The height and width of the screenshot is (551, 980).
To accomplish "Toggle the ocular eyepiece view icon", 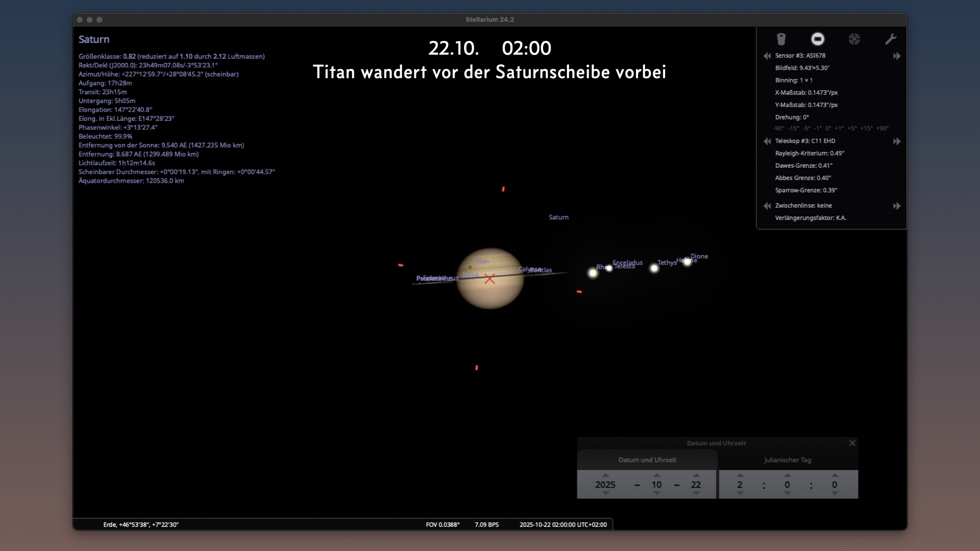I will tap(781, 39).
